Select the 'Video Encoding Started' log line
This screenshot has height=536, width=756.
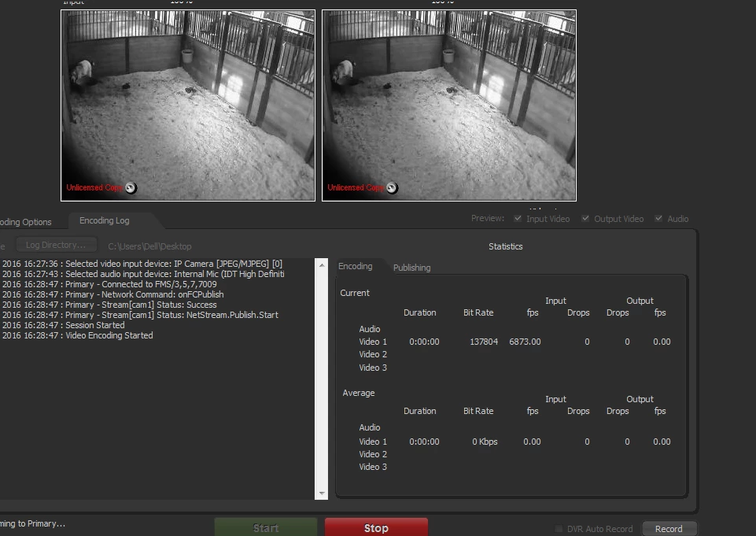pyautogui.click(x=78, y=335)
